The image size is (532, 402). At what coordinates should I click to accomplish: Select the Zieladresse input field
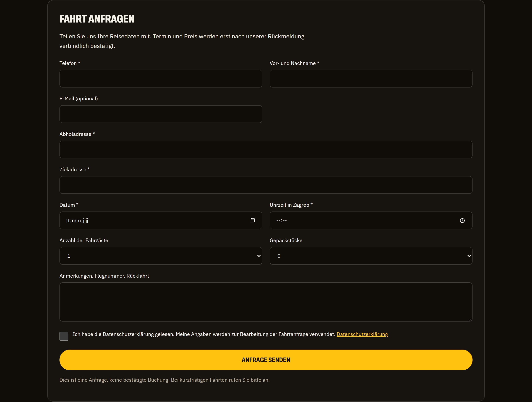[266, 185]
